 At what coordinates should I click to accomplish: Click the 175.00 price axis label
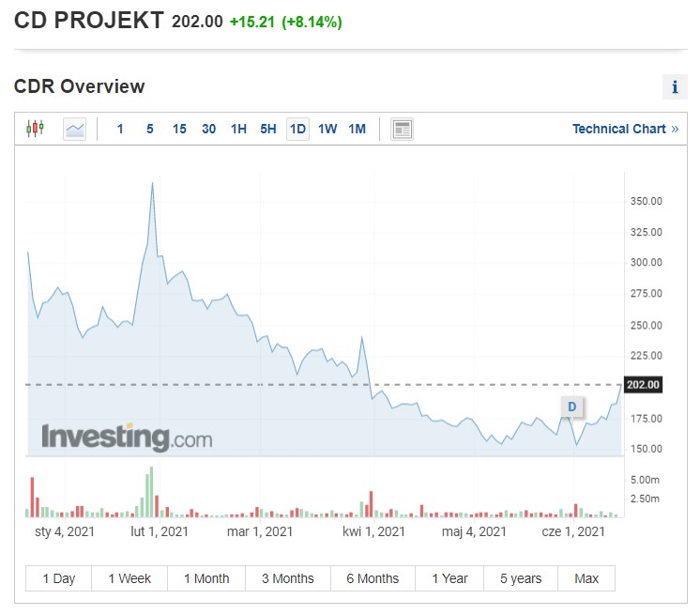646,419
